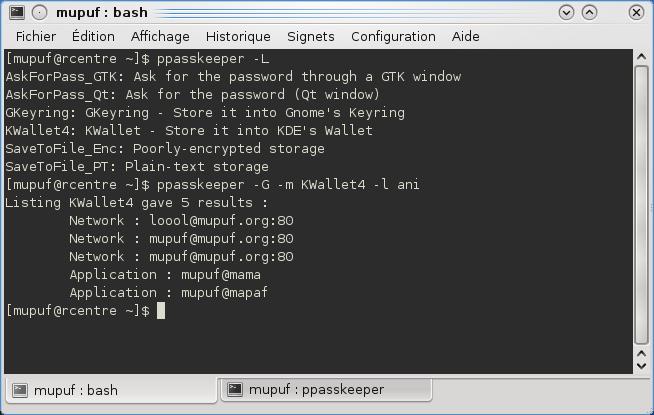Open the Édition menu
Viewport: 654px width, 415px height.
tap(93, 37)
